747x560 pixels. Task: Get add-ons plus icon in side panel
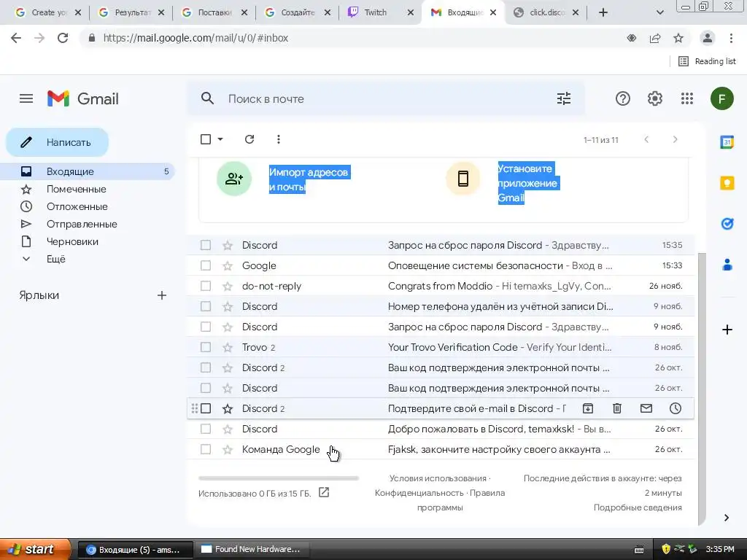pyautogui.click(x=727, y=330)
